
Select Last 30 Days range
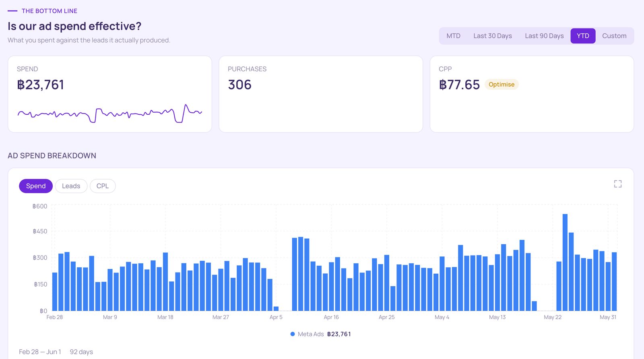[x=493, y=36]
